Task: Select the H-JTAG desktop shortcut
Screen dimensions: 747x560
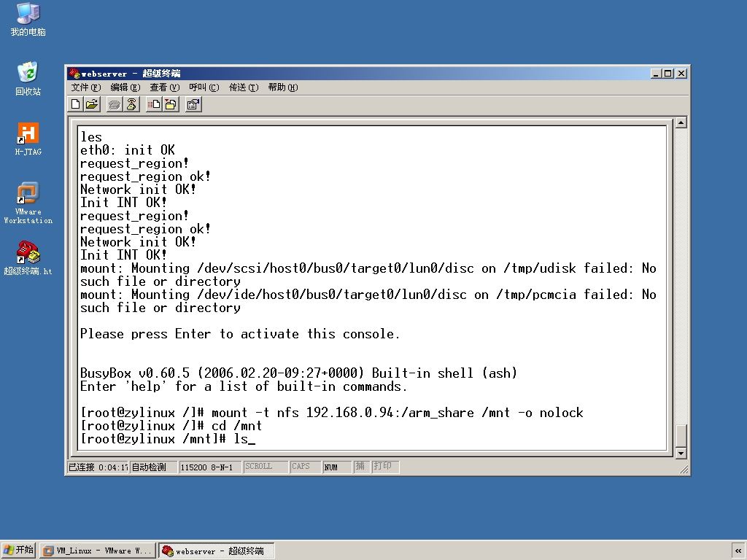Action: click(x=28, y=139)
